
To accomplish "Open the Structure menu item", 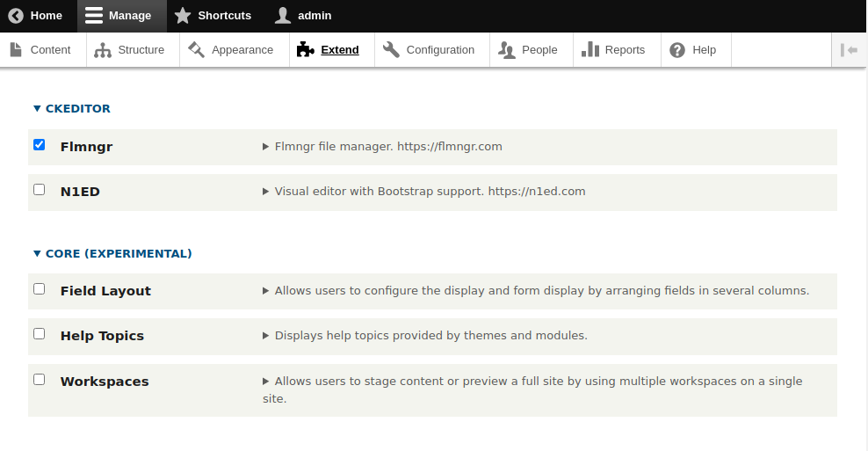I will pyautogui.click(x=133, y=50).
